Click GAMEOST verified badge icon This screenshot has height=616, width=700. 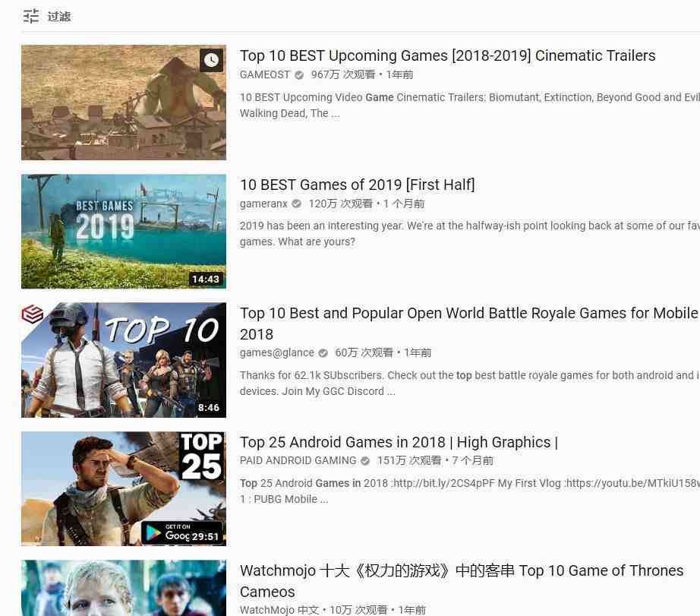[x=299, y=75]
